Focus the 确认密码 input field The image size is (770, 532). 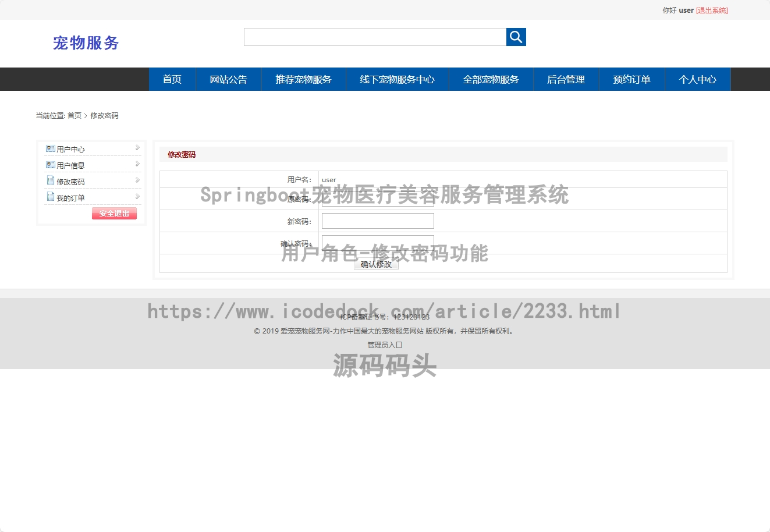378,243
